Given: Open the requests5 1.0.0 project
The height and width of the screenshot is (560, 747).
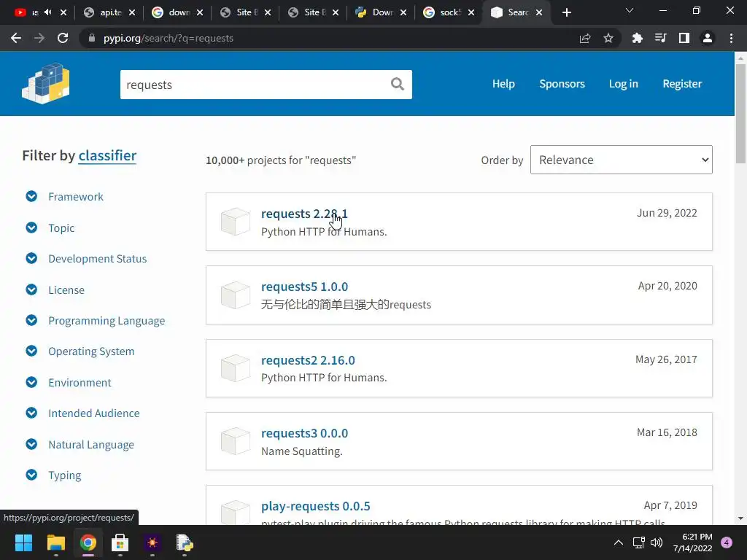Looking at the screenshot, I should (x=304, y=287).
